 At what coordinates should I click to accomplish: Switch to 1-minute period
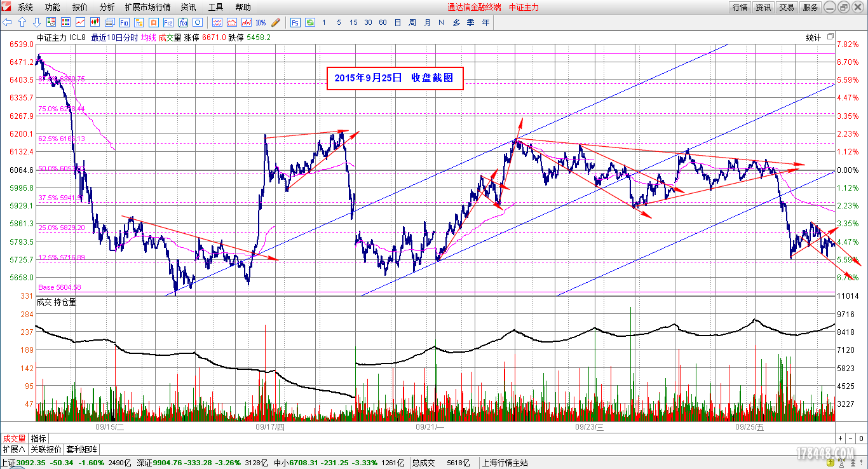[x=324, y=22]
